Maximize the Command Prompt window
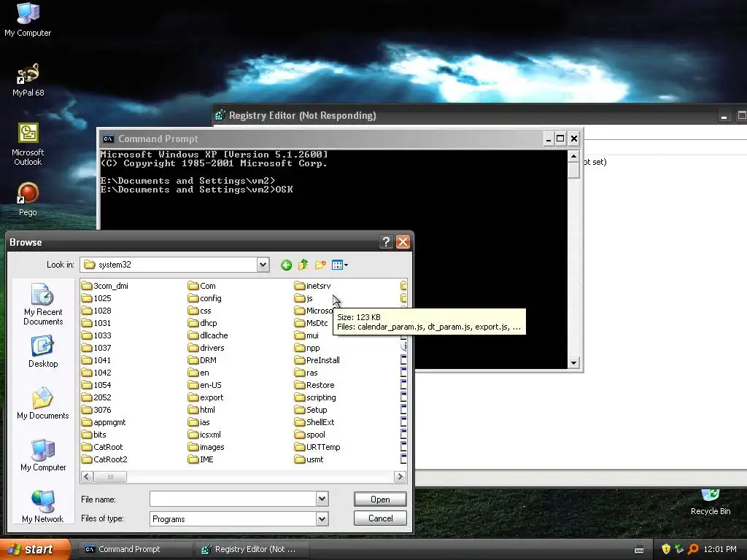 561,139
